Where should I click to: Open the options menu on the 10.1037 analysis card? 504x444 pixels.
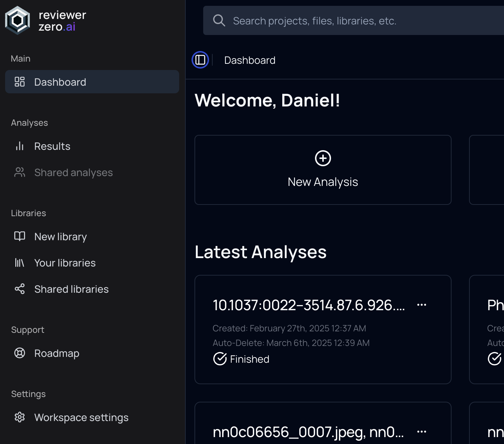pyautogui.click(x=421, y=305)
